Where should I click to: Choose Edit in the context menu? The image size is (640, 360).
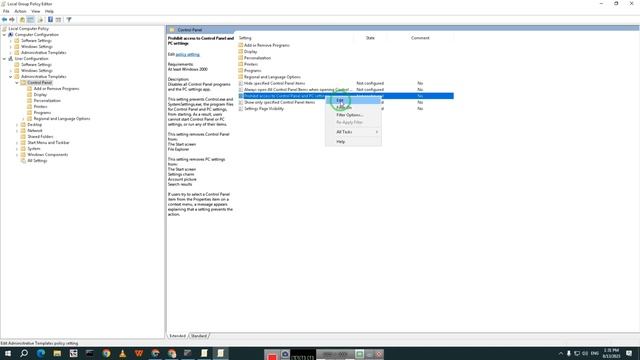353,100
